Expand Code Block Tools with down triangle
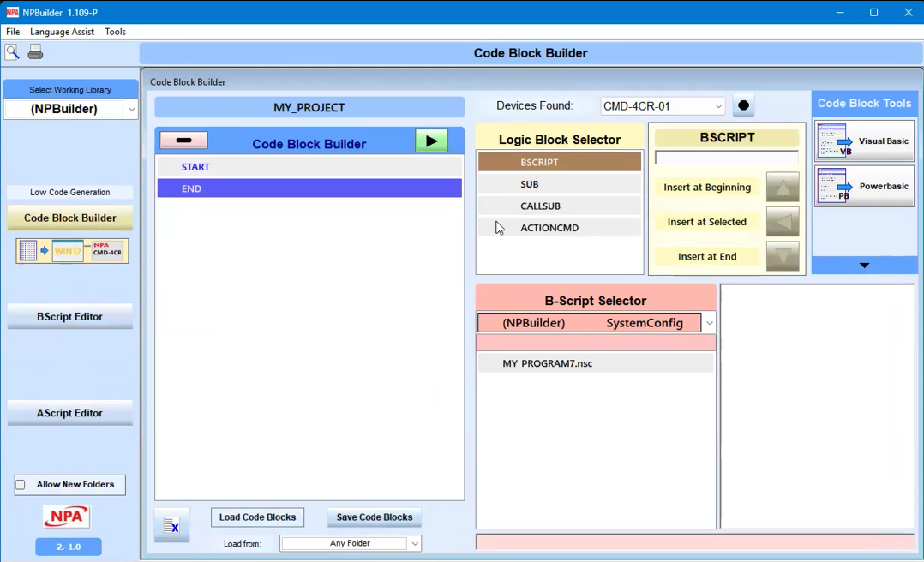The height and width of the screenshot is (562, 924). click(x=865, y=265)
